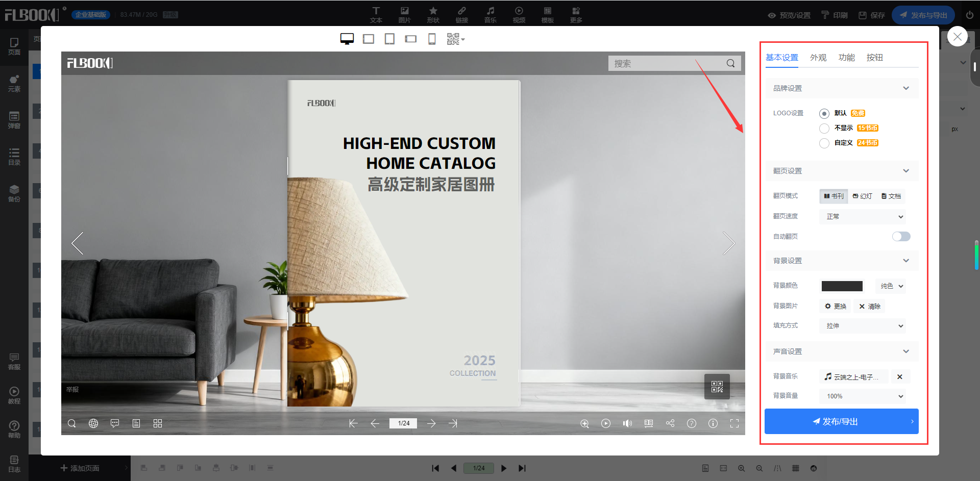
Task: Open the 翻页速度 dropdown
Action: [x=863, y=217]
